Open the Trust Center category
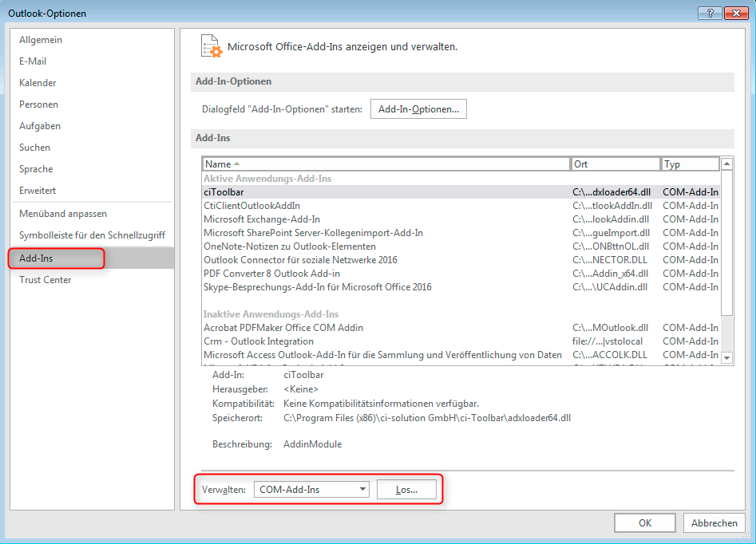Viewport: 756px width, 544px height. [x=92, y=280]
